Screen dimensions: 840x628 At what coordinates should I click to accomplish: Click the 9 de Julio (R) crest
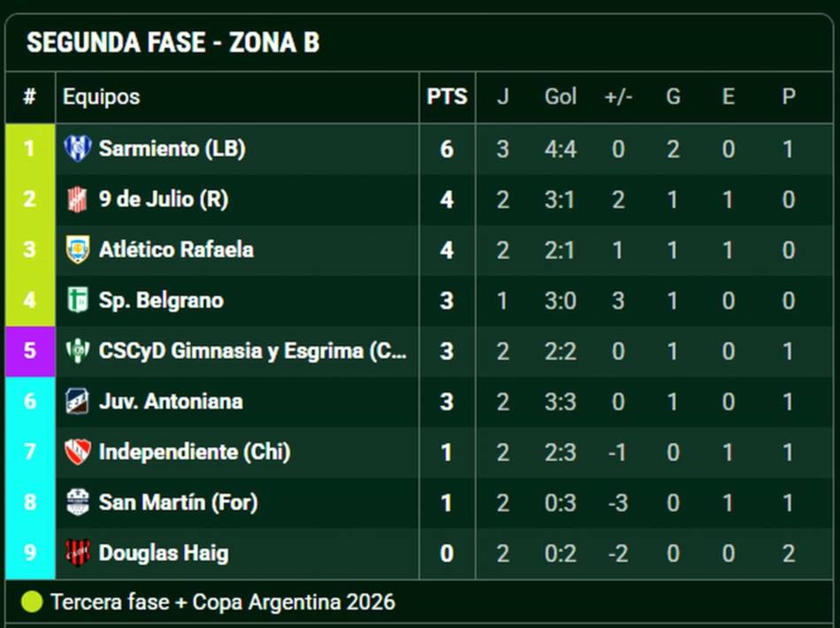tap(78, 199)
